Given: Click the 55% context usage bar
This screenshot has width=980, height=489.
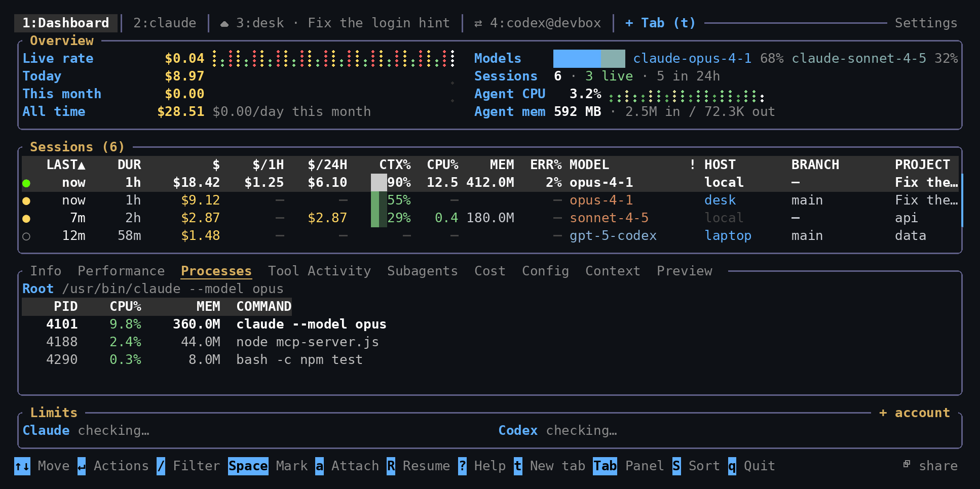Looking at the screenshot, I should (379, 200).
